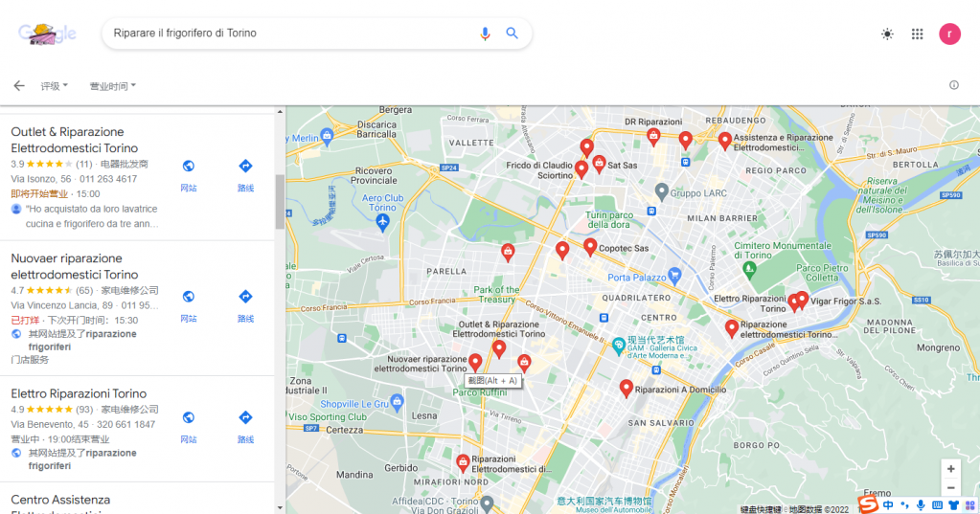980x514 pixels.
Task: Open website of Outlet & Riparazione Elettrodomestici
Action: tap(188, 174)
